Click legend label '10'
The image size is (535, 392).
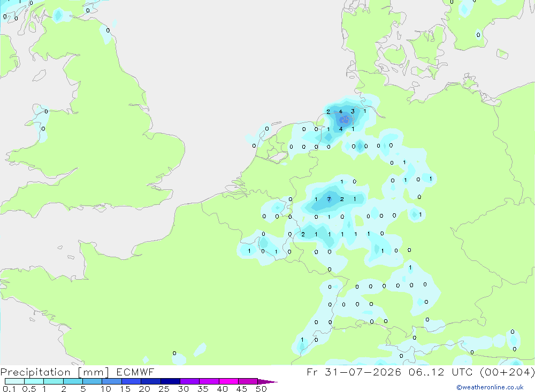pos(106,389)
